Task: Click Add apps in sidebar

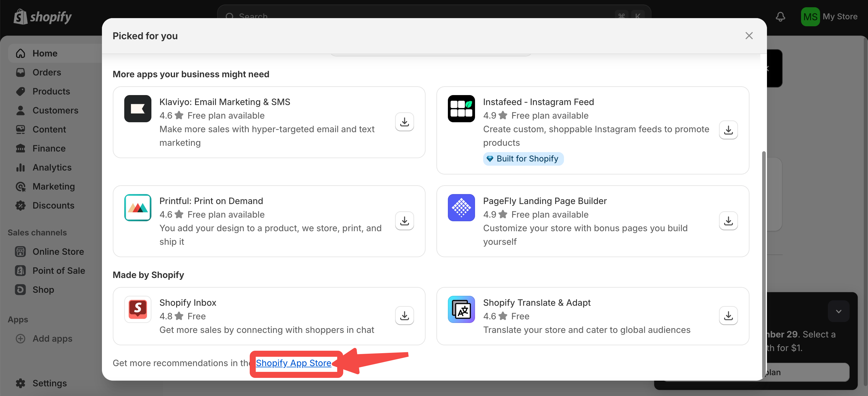Action: coord(52,338)
